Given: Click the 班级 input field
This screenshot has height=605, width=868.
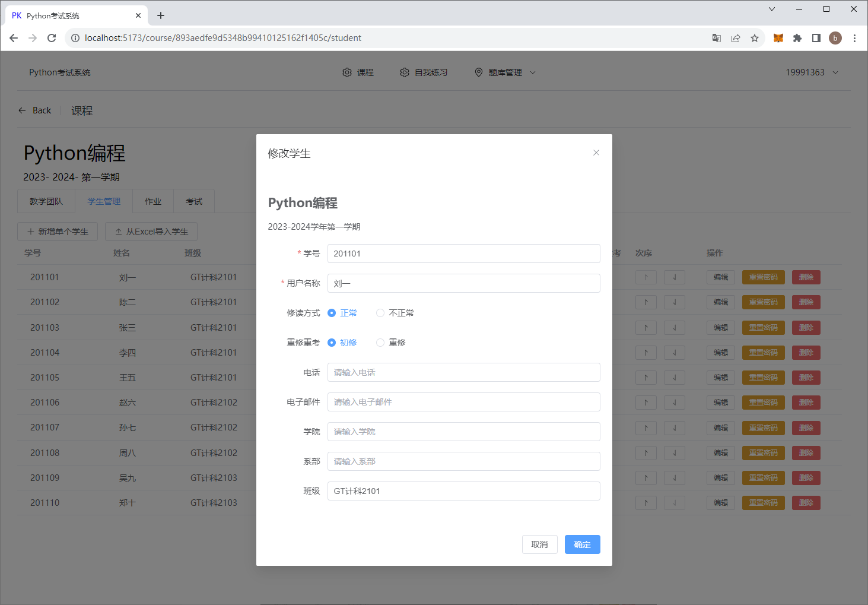Looking at the screenshot, I should [463, 491].
